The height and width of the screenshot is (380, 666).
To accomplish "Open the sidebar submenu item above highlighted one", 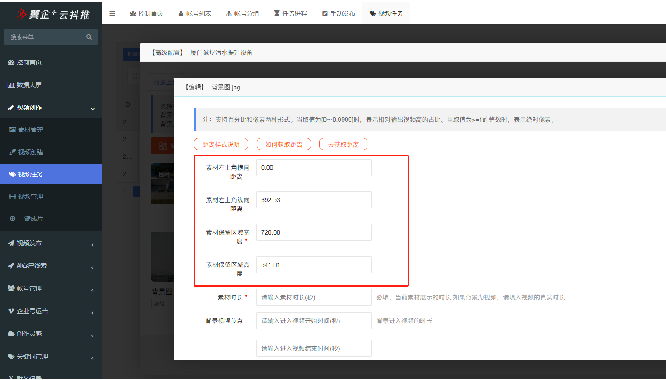I will coord(51,152).
